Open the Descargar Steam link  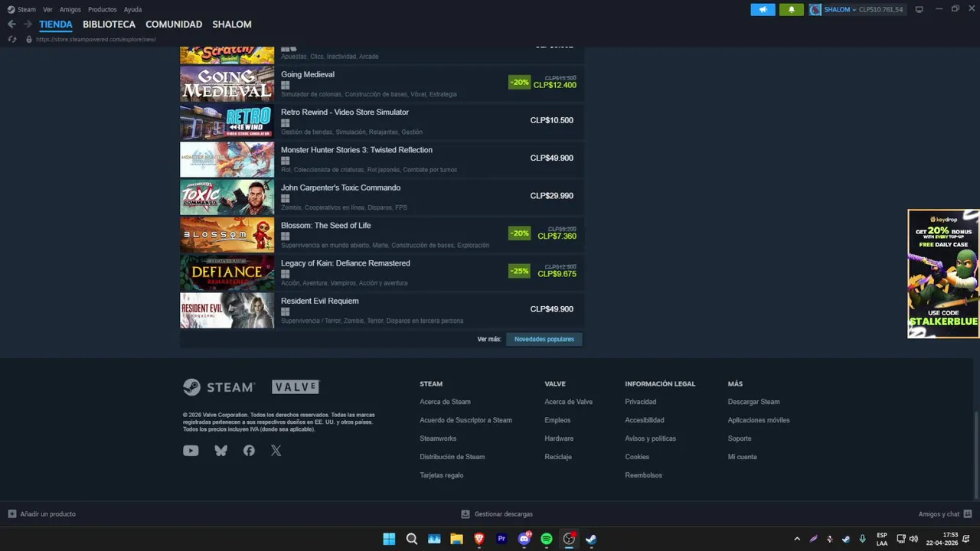click(x=754, y=402)
